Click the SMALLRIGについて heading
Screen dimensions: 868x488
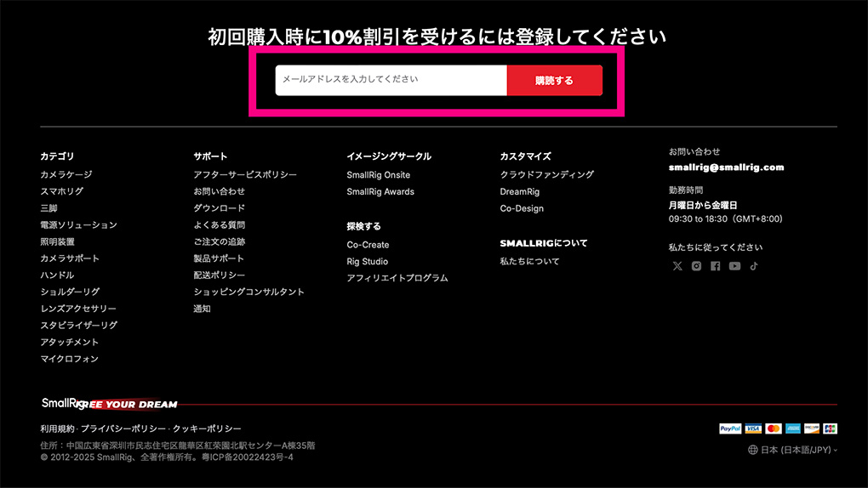[x=544, y=243]
